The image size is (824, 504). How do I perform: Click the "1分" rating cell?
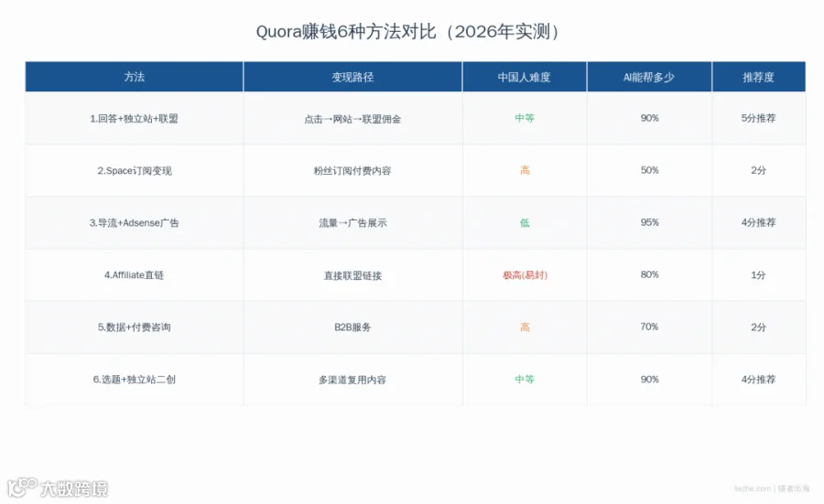[x=758, y=274]
